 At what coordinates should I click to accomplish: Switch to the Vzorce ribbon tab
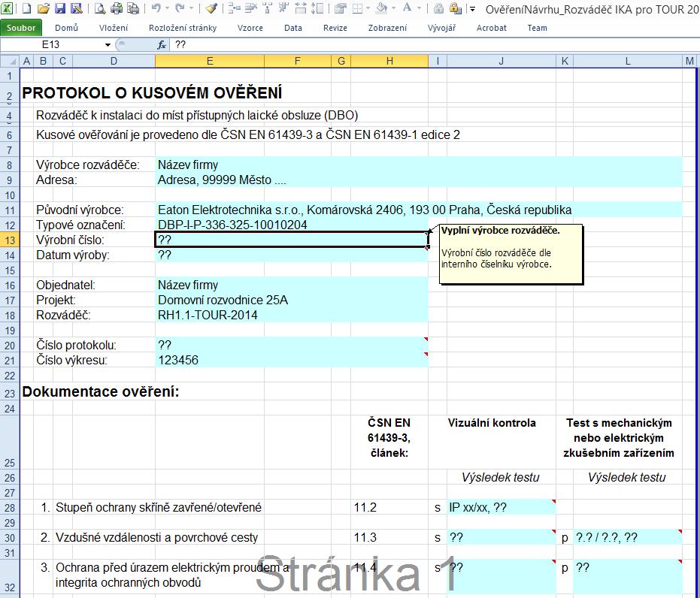click(250, 28)
